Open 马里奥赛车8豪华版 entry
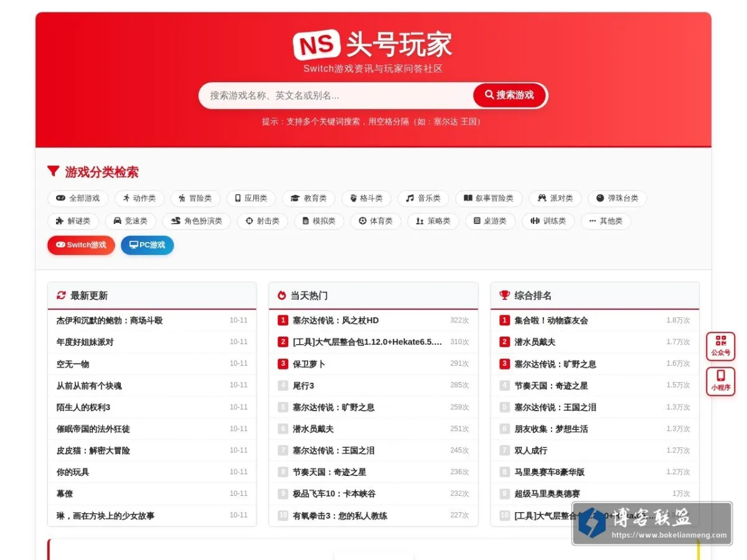 550,472
